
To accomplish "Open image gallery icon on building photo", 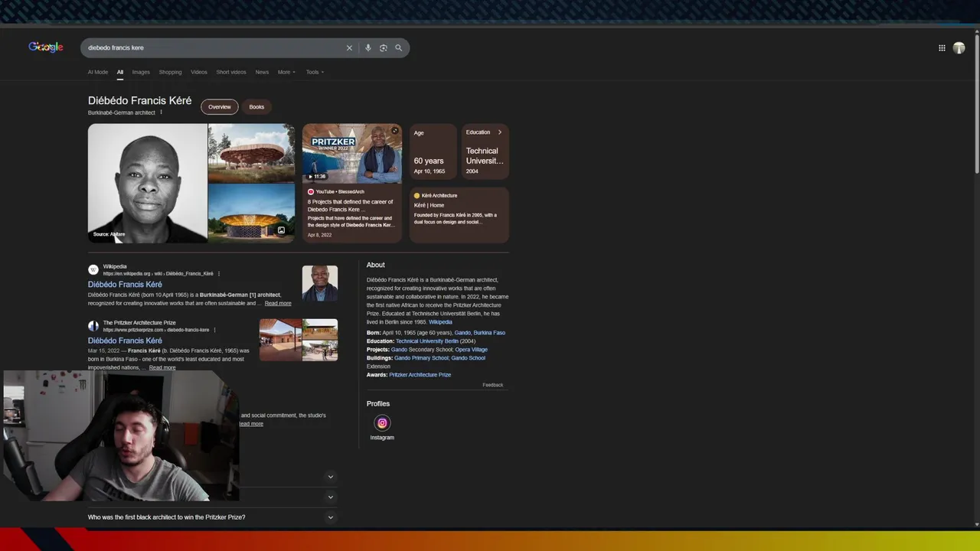I will pos(281,230).
